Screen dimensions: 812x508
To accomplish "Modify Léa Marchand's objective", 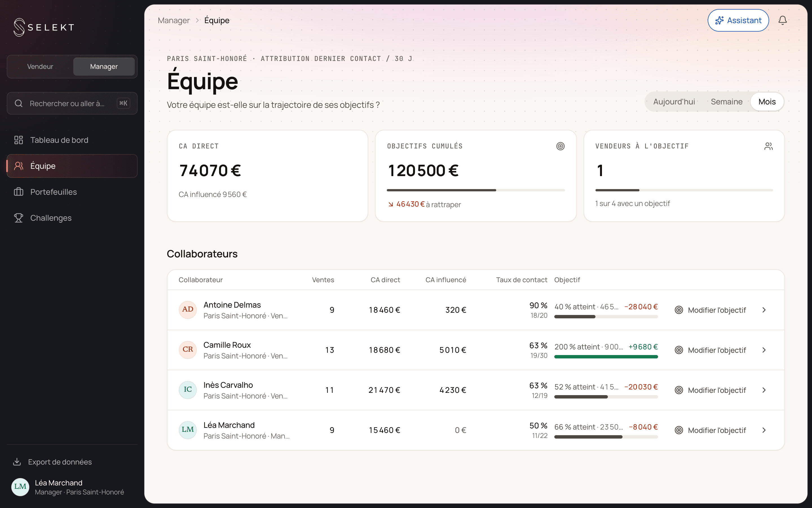I will [x=710, y=430].
